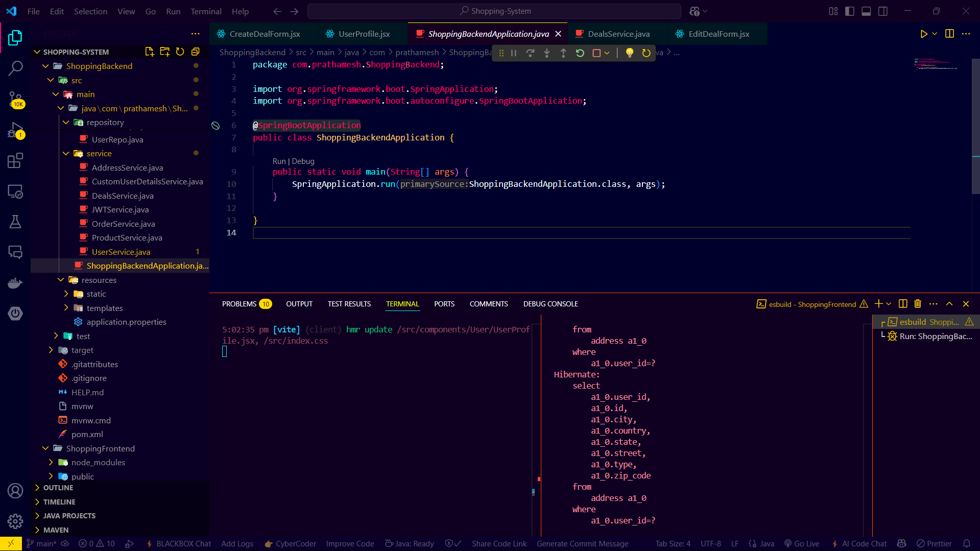Stop the debug session with the red square
The image size is (980, 551).
(x=597, y=53)
